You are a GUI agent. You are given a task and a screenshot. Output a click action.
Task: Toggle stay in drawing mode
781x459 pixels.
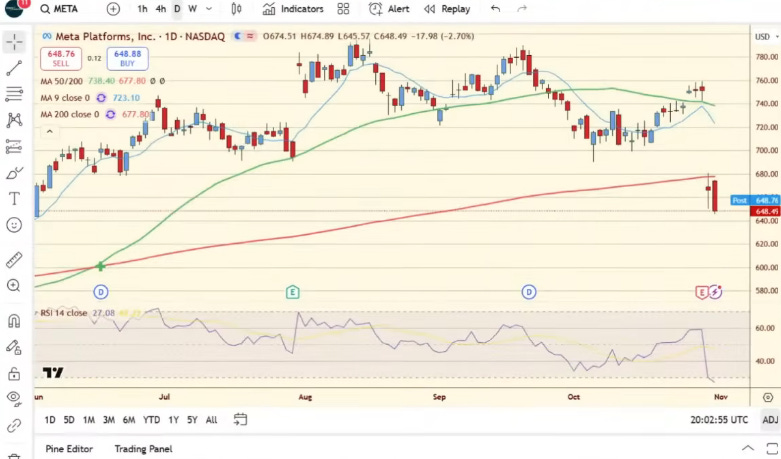(14, 347)
